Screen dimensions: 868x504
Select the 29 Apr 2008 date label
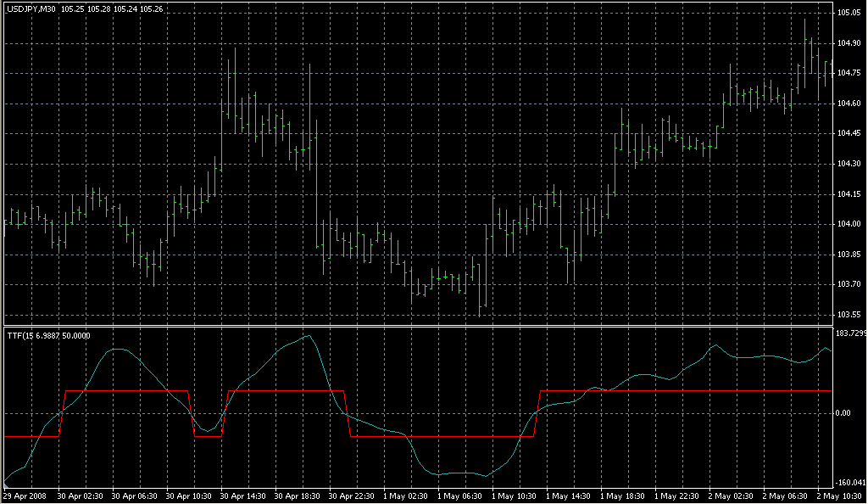click(25, 496)
